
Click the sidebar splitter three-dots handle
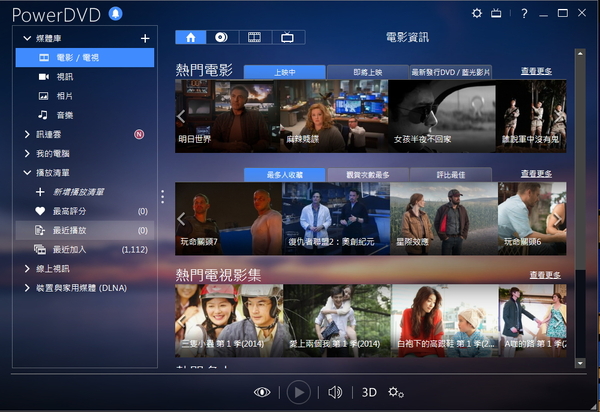[x=163, y=197]
